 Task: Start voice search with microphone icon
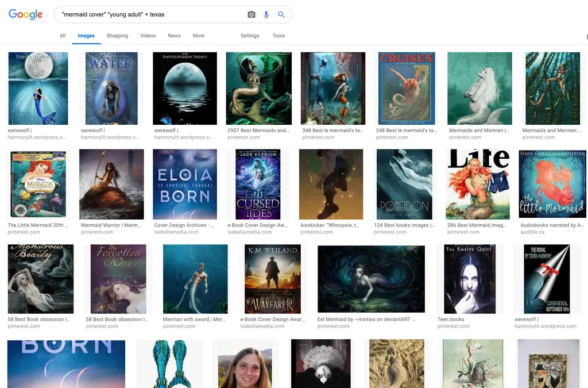(266, 14)
